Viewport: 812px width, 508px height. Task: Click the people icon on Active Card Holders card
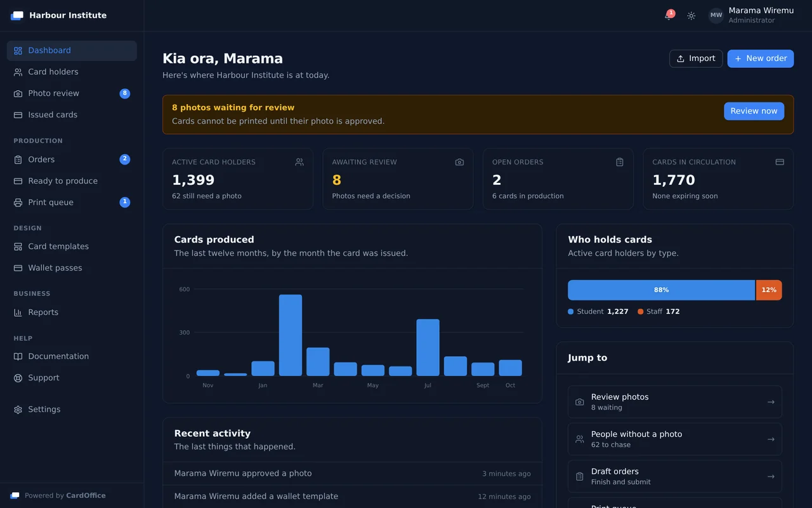click(299, 162)
